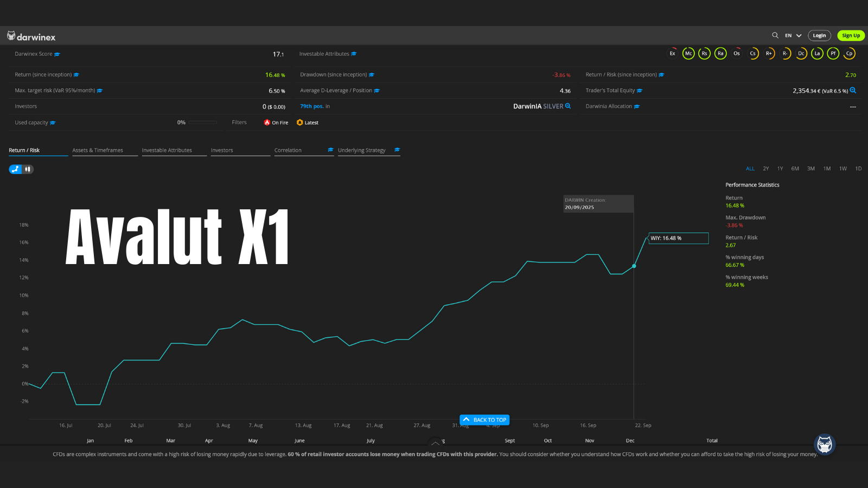Select the La attribute badge

coord(817,53)
